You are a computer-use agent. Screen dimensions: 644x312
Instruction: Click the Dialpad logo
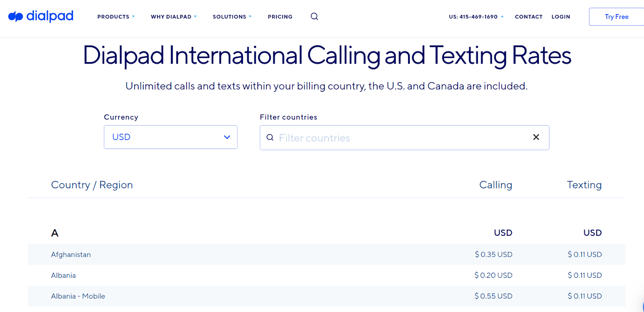pyautogui.click(x=41, y=16)
